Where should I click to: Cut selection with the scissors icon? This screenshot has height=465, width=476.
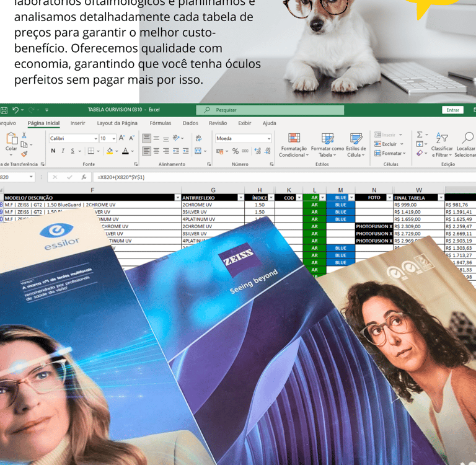[x=24, y=135]
